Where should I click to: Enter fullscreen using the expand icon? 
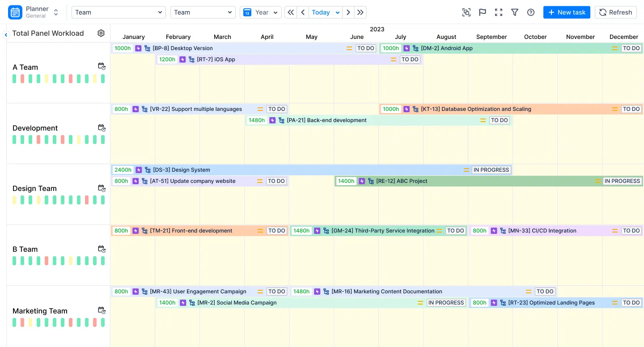click(x=499, y=12)
